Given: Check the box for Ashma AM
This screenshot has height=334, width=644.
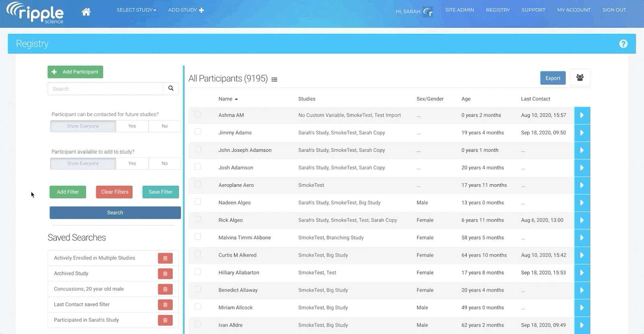Looking at the screenshot, I should tap(198, 114).
